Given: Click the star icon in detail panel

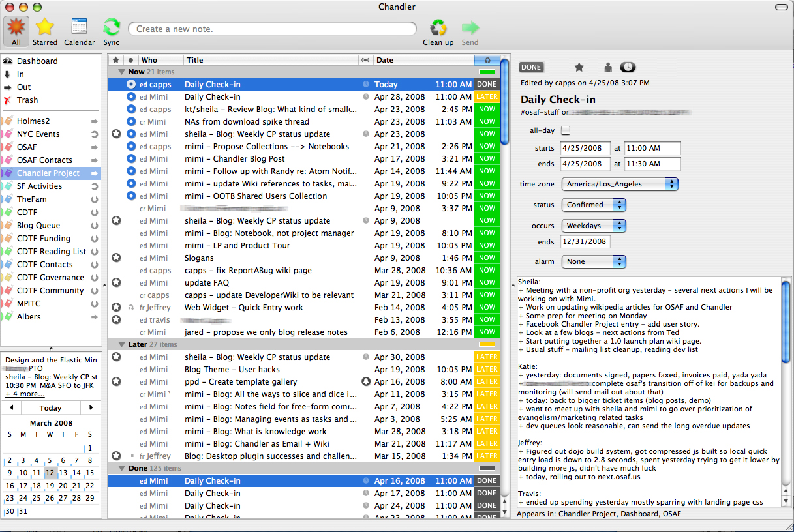Looking at the screenshot, I should click(579, 67).
